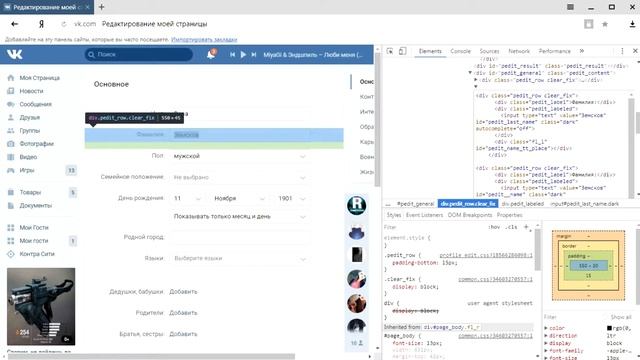Bookmark this page with the star
This screenshot has width=640, height=360.
(605, 24)
